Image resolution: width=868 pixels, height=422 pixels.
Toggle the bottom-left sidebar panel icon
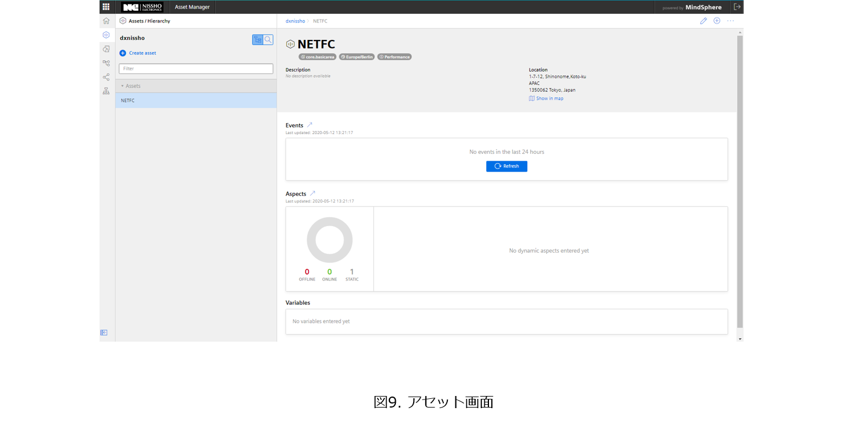pos(104,332)
